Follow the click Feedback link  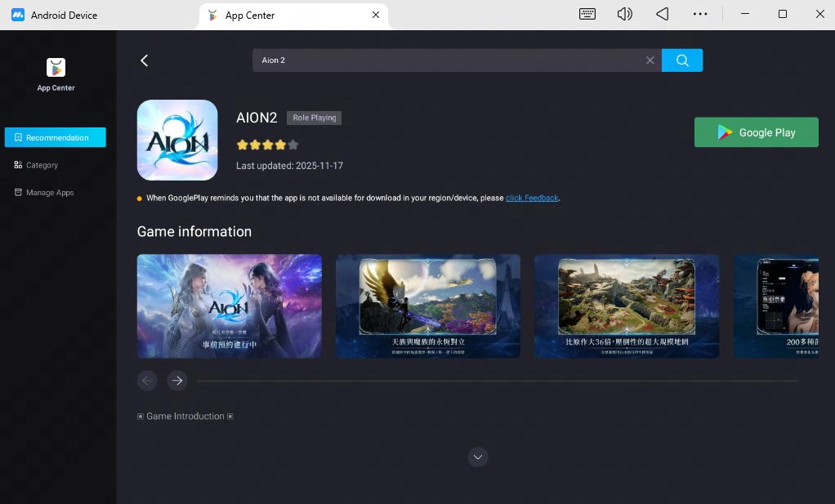[532, 197]
